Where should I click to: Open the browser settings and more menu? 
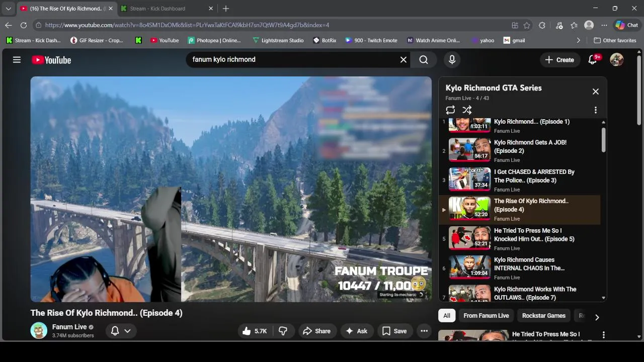click(x=604, y=25)
